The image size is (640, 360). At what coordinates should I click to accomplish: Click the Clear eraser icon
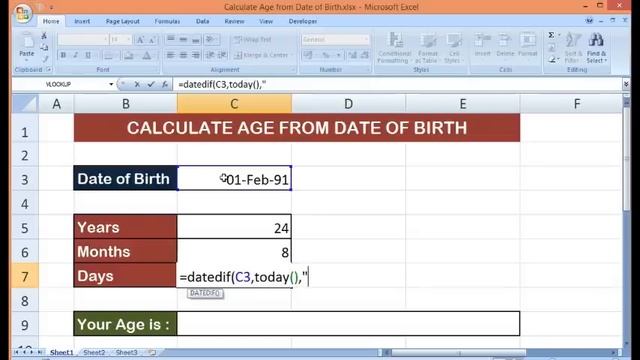(551, 60)
